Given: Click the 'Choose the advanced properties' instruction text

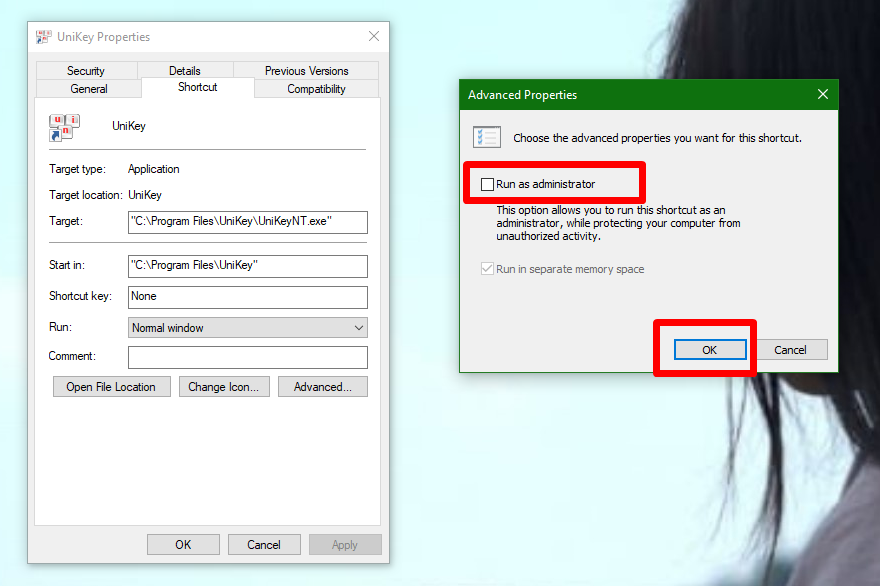Looking at the screenshot, I should point(657,138).
